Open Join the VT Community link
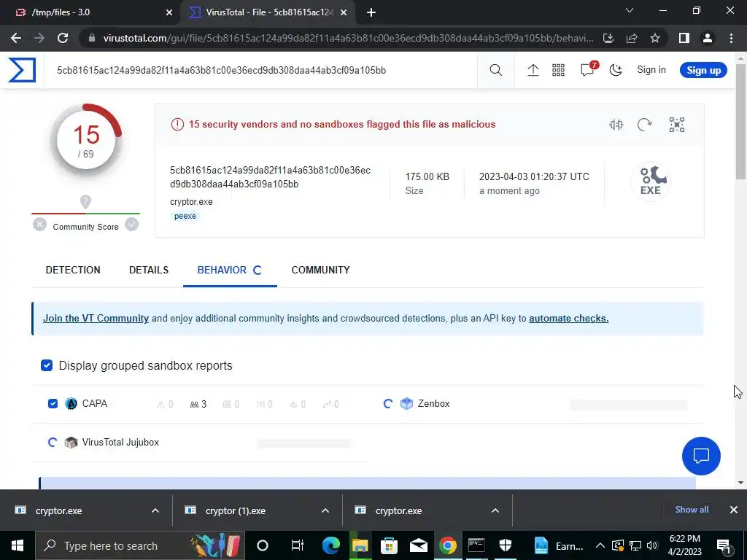Screen dimensions: 747x560 point(96,318)
